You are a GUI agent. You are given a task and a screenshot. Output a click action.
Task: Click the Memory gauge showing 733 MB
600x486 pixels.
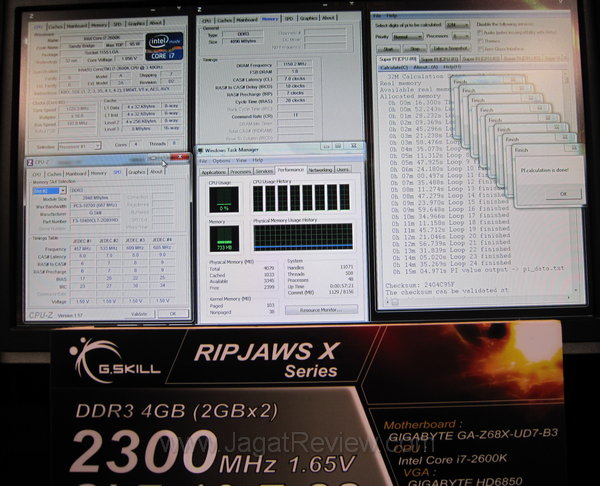224,238
